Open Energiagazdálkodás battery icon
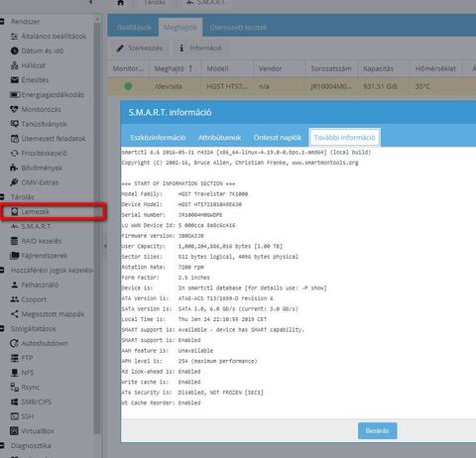Screen dimensions: 476x458 15,95
